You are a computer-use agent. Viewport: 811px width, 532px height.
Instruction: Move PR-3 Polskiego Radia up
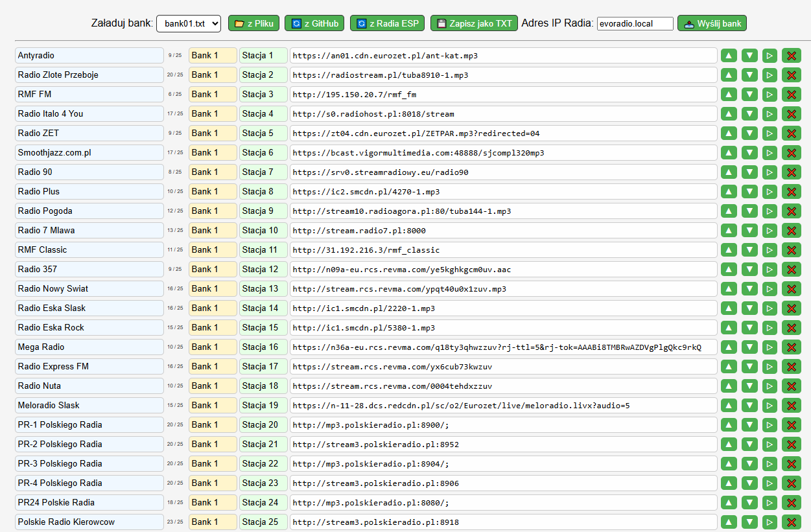point(729,464)
